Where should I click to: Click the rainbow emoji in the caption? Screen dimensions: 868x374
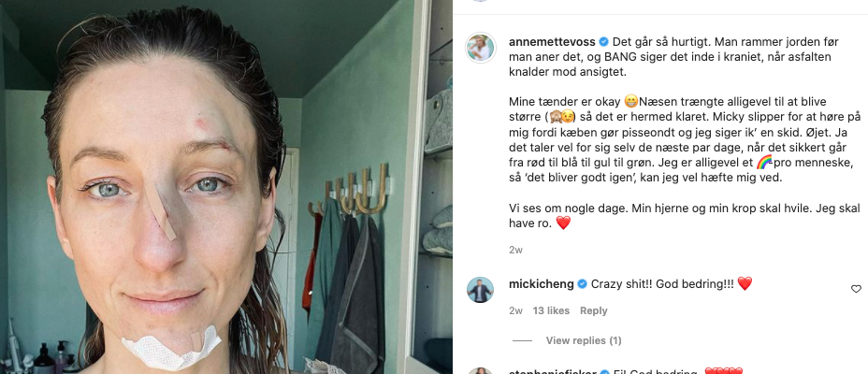click(764, 163)
